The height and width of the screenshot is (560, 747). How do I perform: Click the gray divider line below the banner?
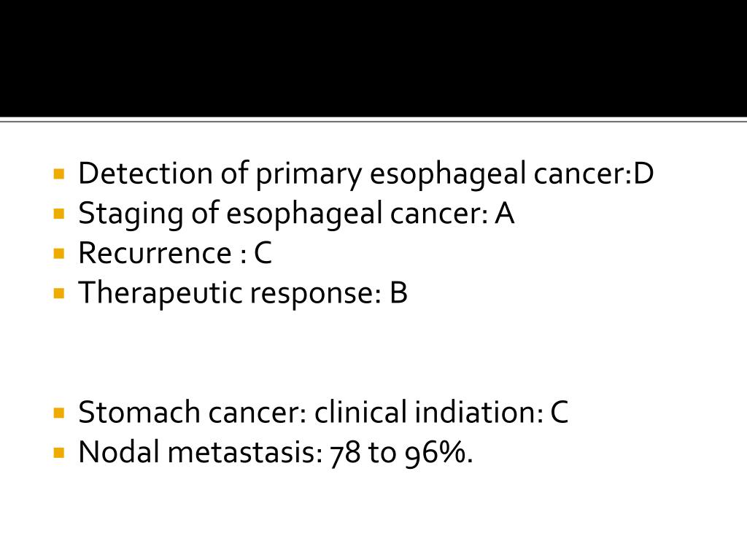373,120
